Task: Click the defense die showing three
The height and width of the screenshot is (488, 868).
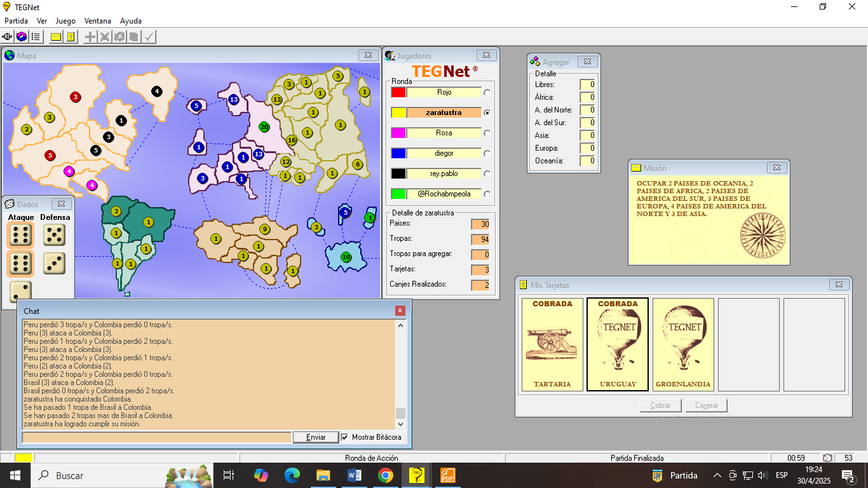Action: [54, 263]
